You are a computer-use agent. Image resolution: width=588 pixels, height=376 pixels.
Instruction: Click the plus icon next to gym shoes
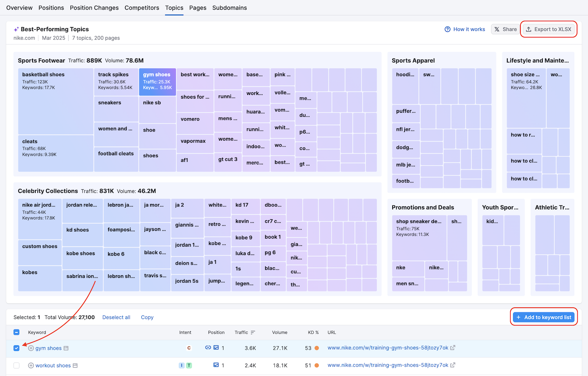click(31, 348)
